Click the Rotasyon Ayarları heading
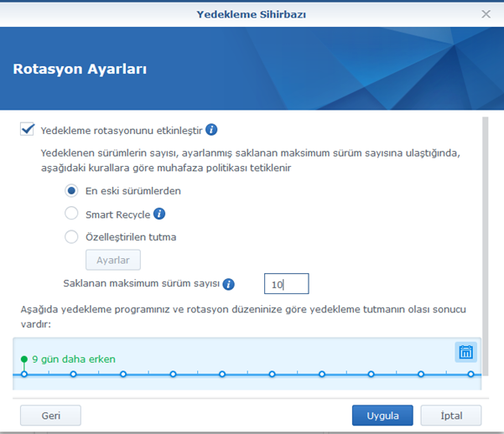Image resolution: width=504 pixels, height=434 pixels. click(x=80, y=69)
